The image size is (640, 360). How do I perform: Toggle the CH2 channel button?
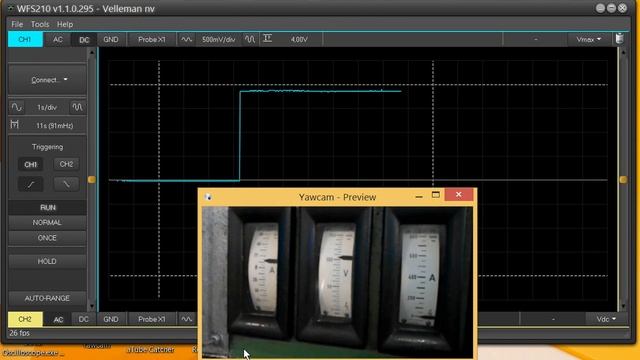[x=25, y=319]
